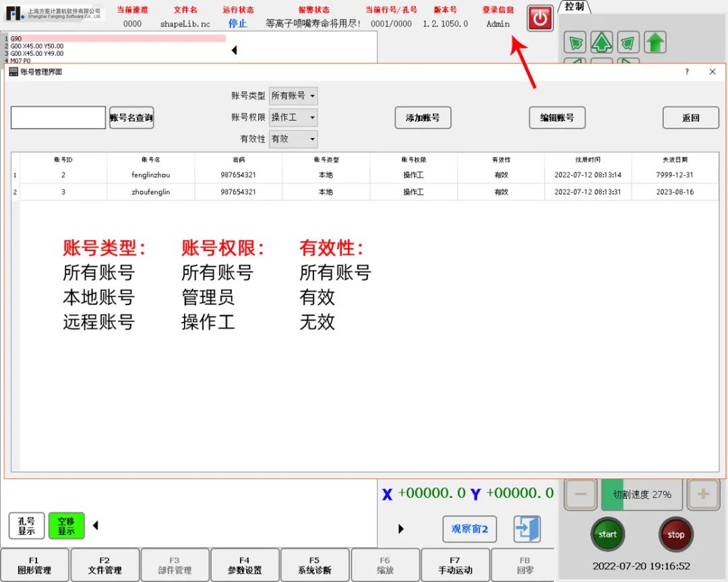Click 账号名 column header

[x=151, y=160]
